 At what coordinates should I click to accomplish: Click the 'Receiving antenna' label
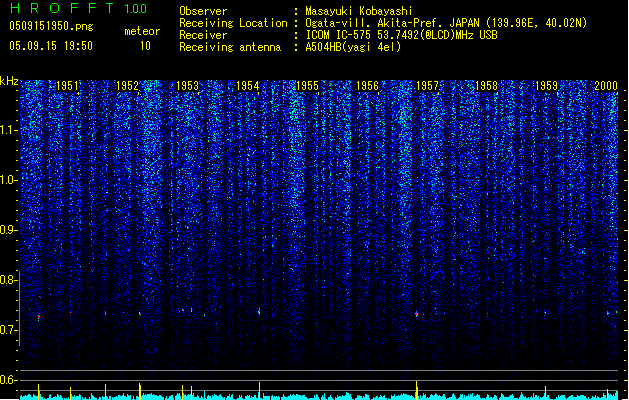[x=230, y=47]
